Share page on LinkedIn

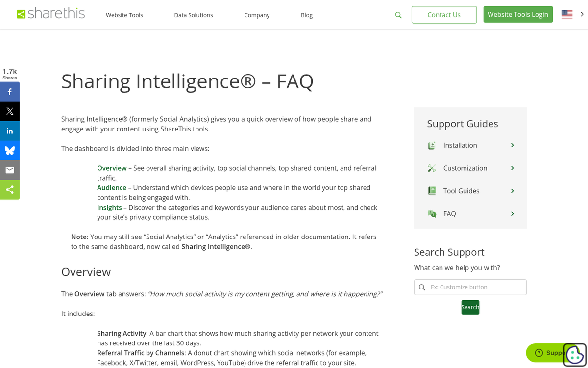(10, 131)
